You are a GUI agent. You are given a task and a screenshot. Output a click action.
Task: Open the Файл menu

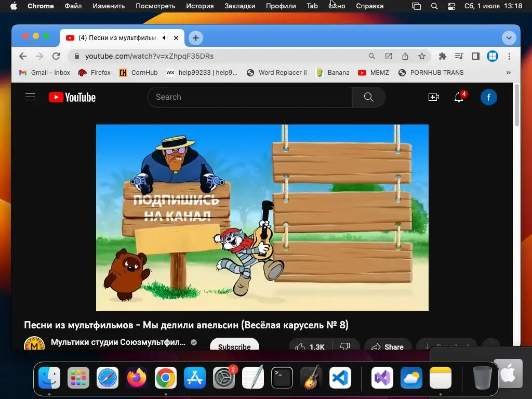73,6
